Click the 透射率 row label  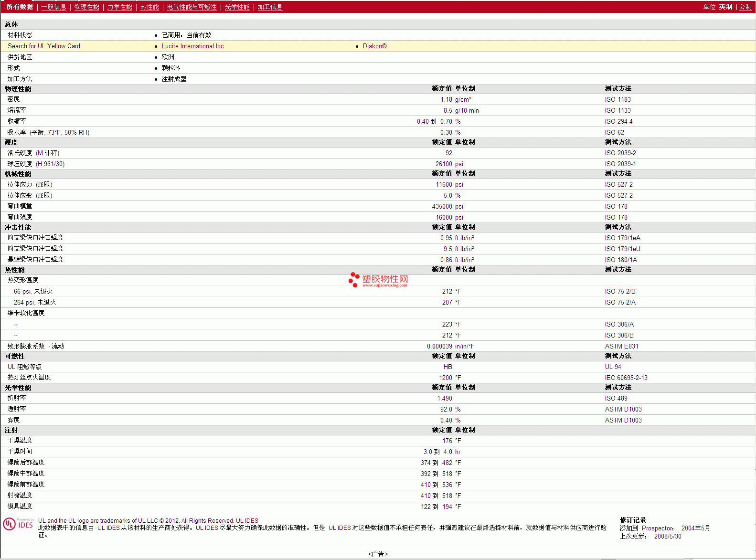17,409
